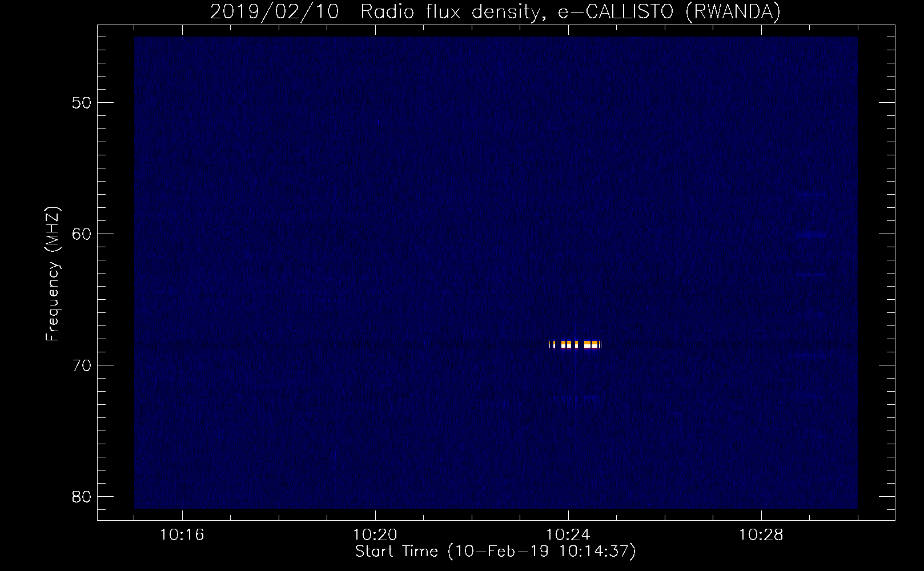This screenshot has height=571, width=924.
Task: Click the Start Time axis caption
Action: [x=495, y=552]
